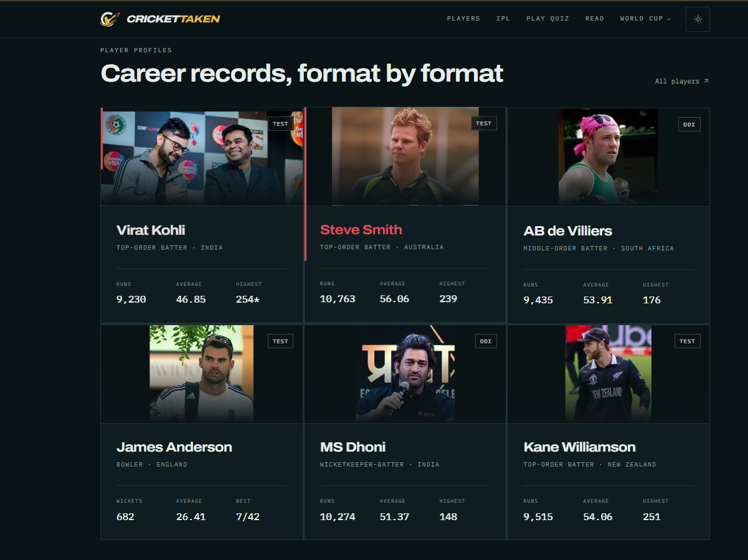Click the AB de Villiers photo thumbnail
Viewport: 748px width, 560px height.
point(608,157)
